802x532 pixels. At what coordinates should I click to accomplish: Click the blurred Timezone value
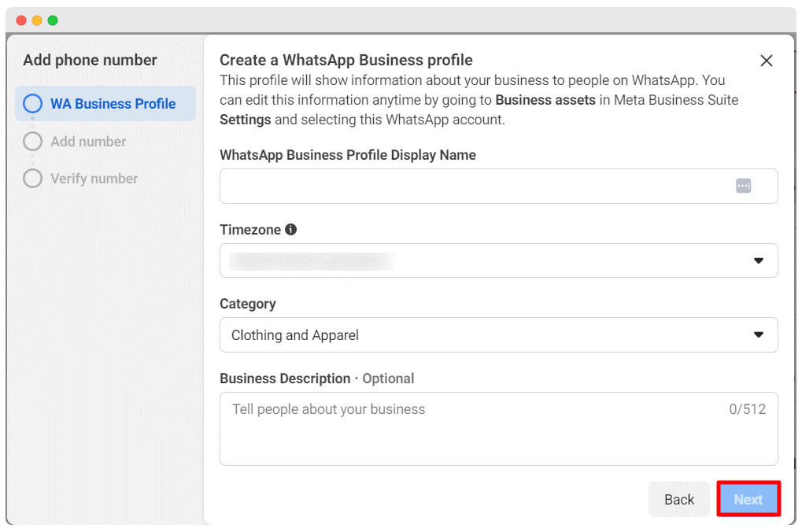click(311, 260)
